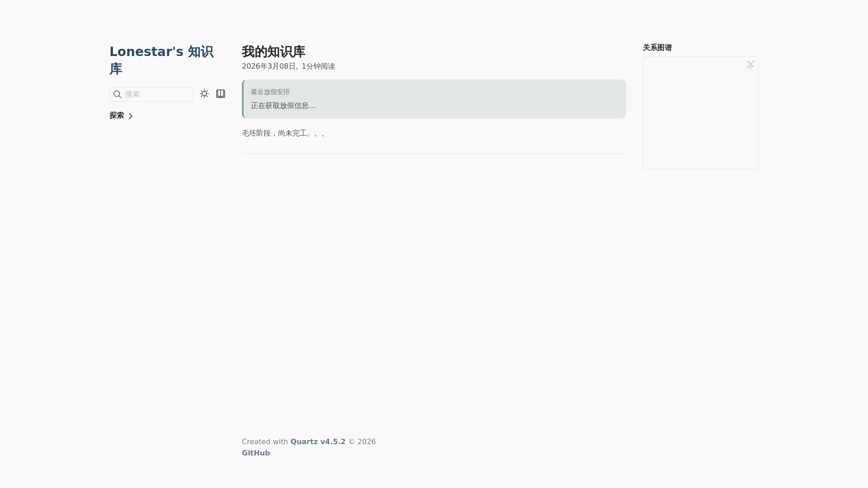The height and width of the screenshot is (488, 868).
Task: Click inside the relationship graph canvas
Action: [701, 113]
